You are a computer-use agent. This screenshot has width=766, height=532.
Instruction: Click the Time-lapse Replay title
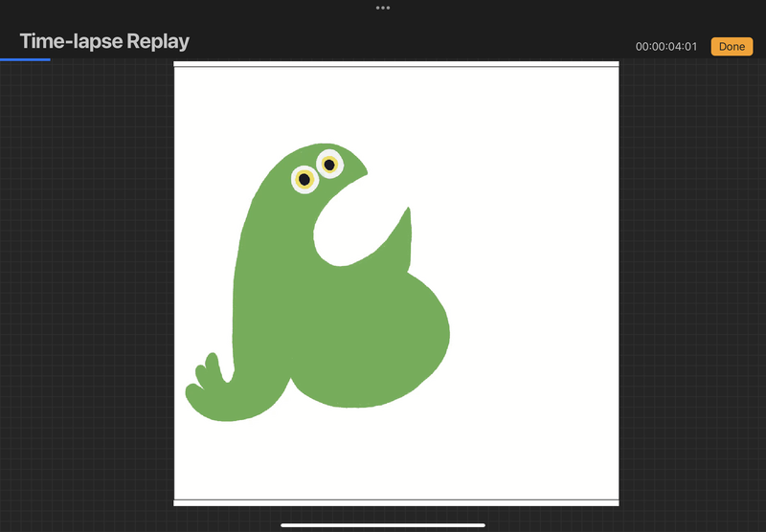pos(104,41)
